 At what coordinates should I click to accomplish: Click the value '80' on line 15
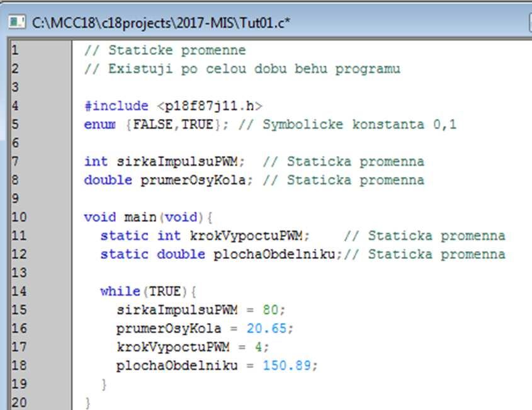(271, 310)
